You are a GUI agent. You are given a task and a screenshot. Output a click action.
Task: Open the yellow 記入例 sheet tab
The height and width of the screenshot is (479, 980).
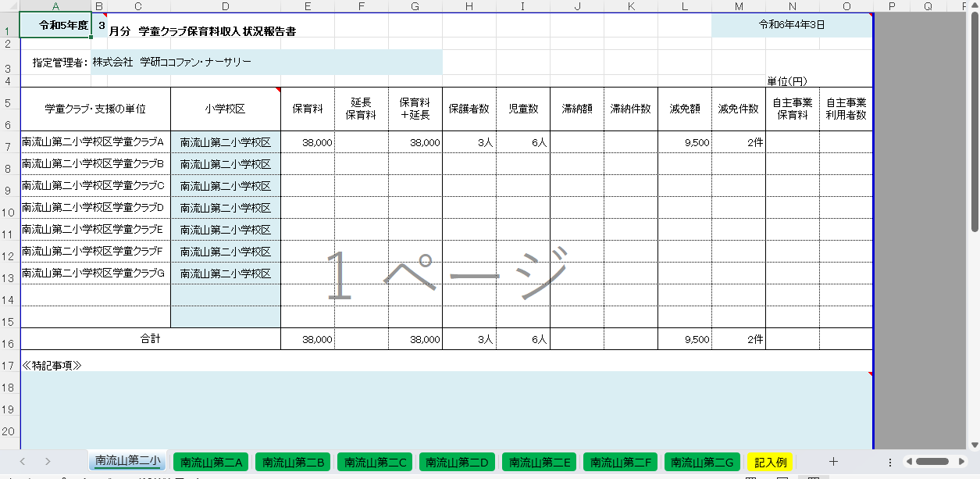tap(770, 463)
